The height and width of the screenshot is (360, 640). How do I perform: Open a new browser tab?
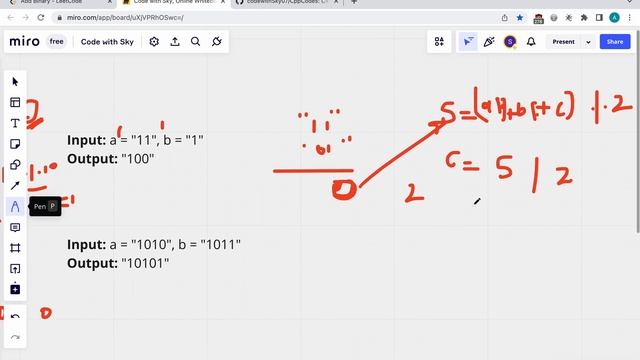click(354, 2)
